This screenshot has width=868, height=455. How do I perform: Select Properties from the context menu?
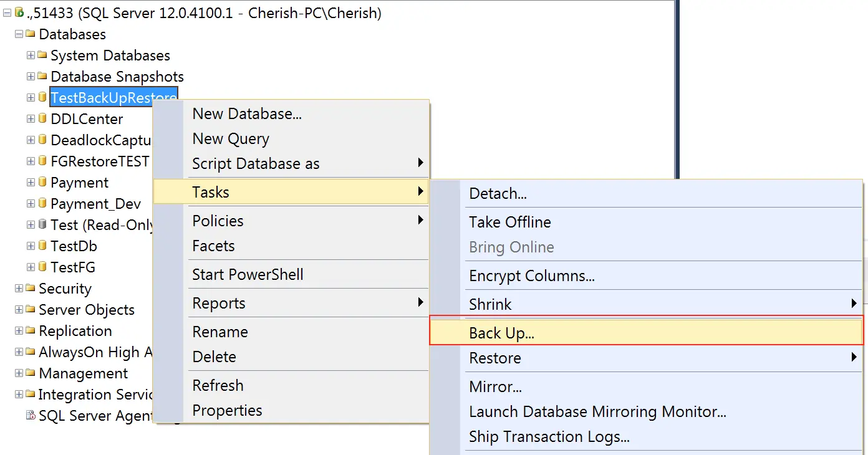227,410
